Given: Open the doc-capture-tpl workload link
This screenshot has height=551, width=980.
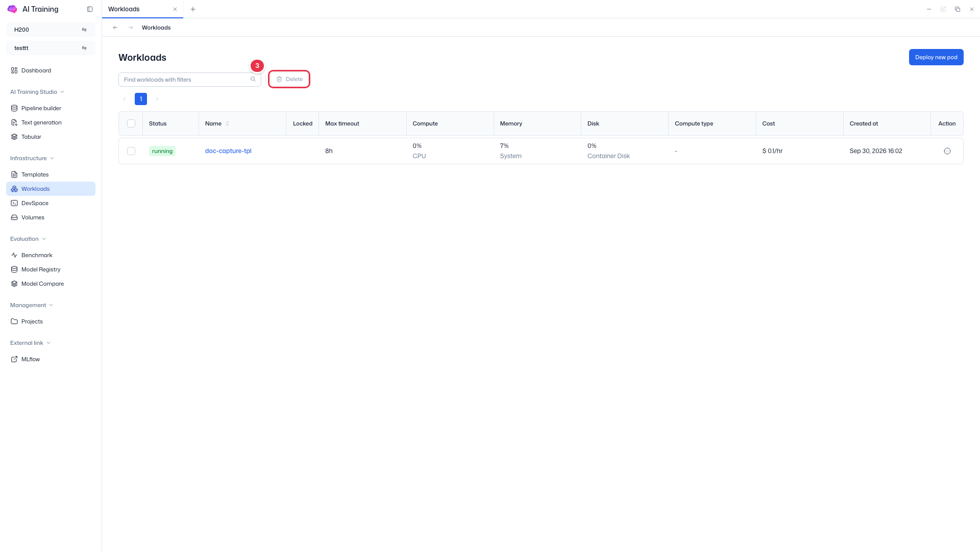Looking at the screenshot, I should 228,151.
